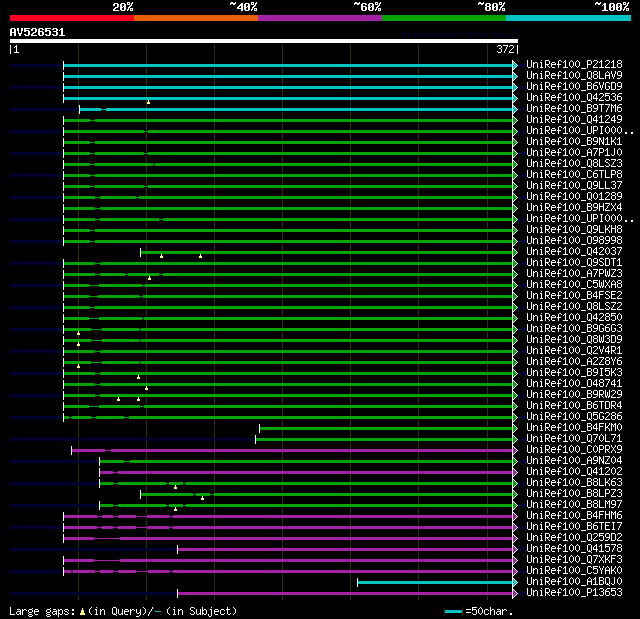
Task: Select label UniRef100_Q8LSZ2
Action: (574, 307)
